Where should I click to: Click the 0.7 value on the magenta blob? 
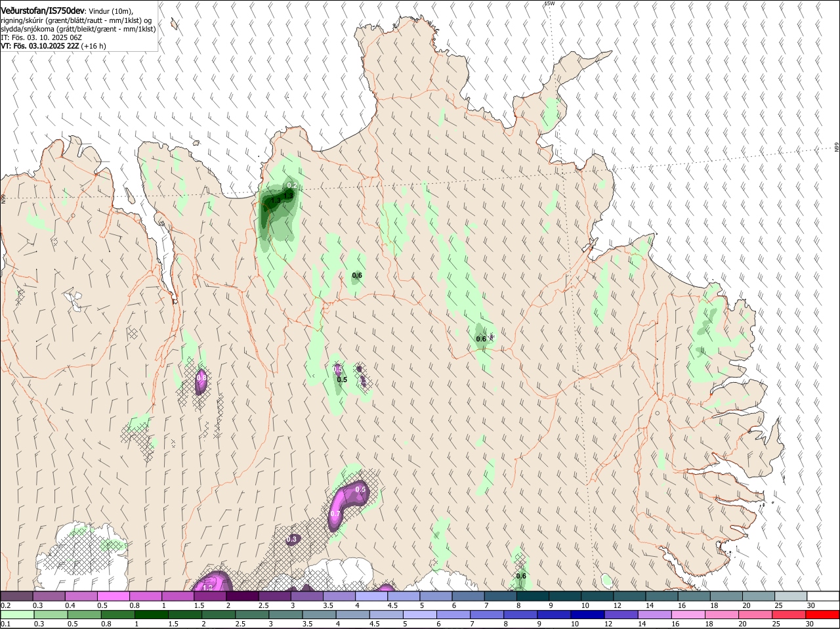335,513
